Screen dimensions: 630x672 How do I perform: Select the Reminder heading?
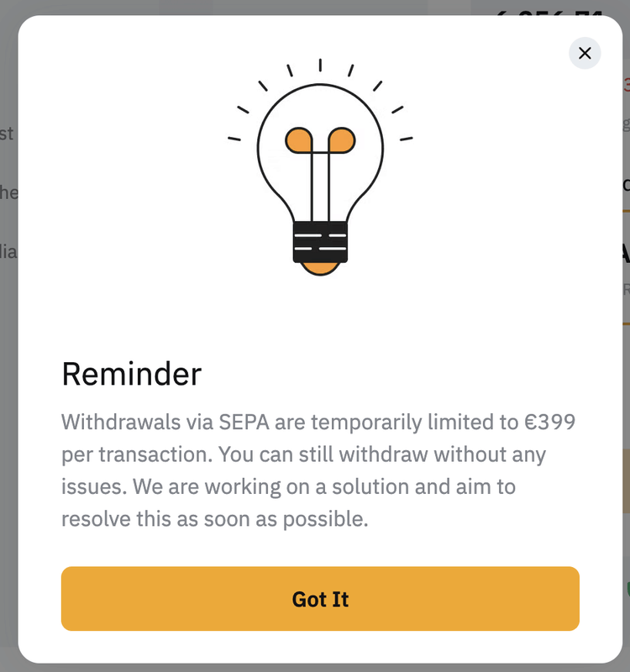click(132, 374)
